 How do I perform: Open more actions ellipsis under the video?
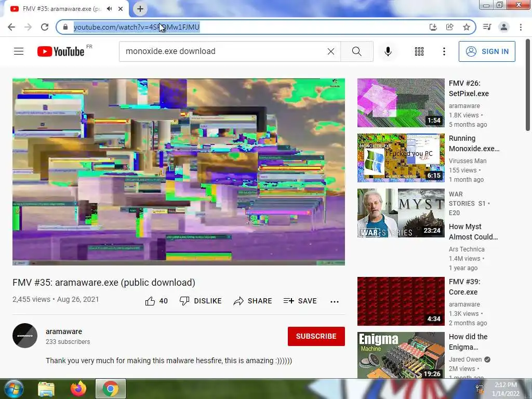click(335, 301)
